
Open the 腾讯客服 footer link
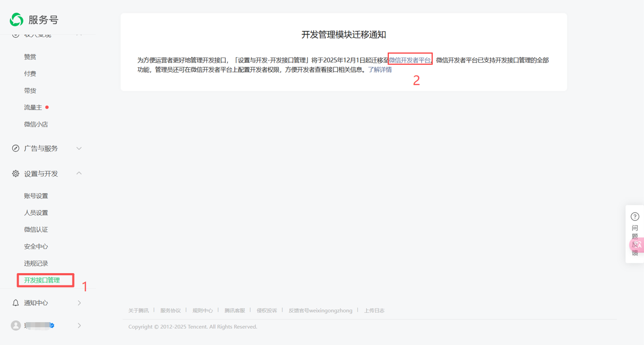(x=235, y=310)
